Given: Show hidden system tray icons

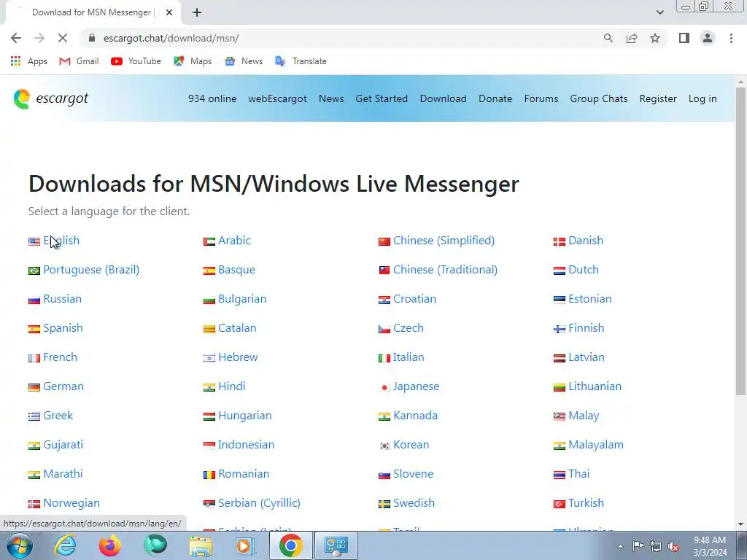Looking at the screenshot, I should pos(620,546).
